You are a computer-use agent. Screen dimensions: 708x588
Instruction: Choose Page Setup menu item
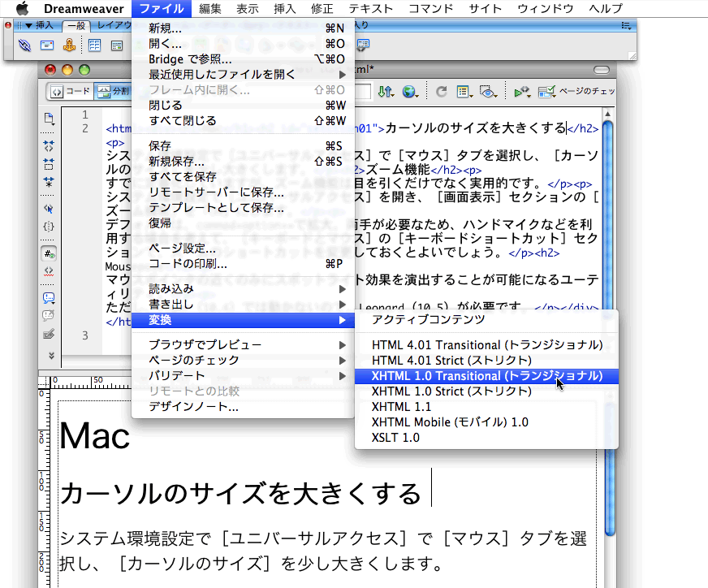[x=243, y=249]
